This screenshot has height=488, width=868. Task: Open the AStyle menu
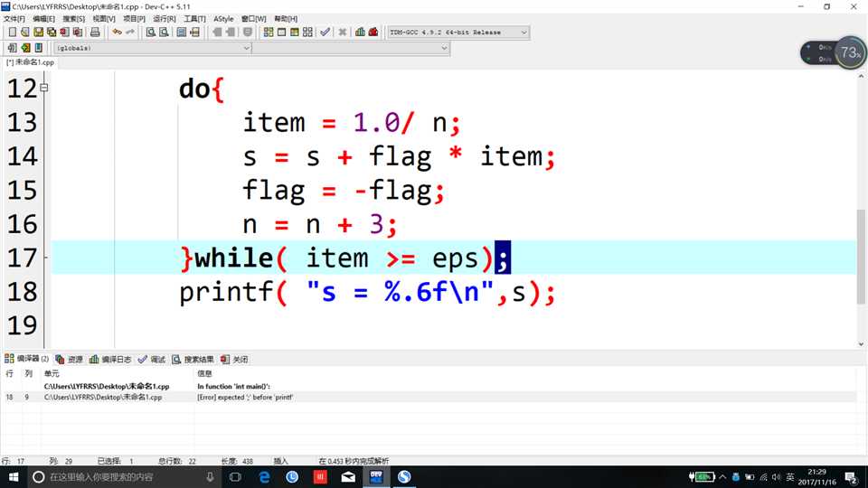(x=223, y=19)
